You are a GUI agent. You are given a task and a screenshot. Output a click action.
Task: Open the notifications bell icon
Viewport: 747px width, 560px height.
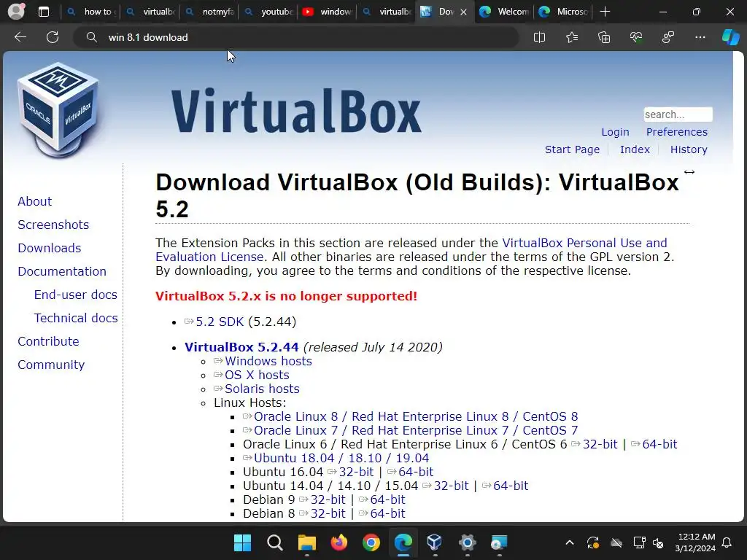(x=727, y=542)
